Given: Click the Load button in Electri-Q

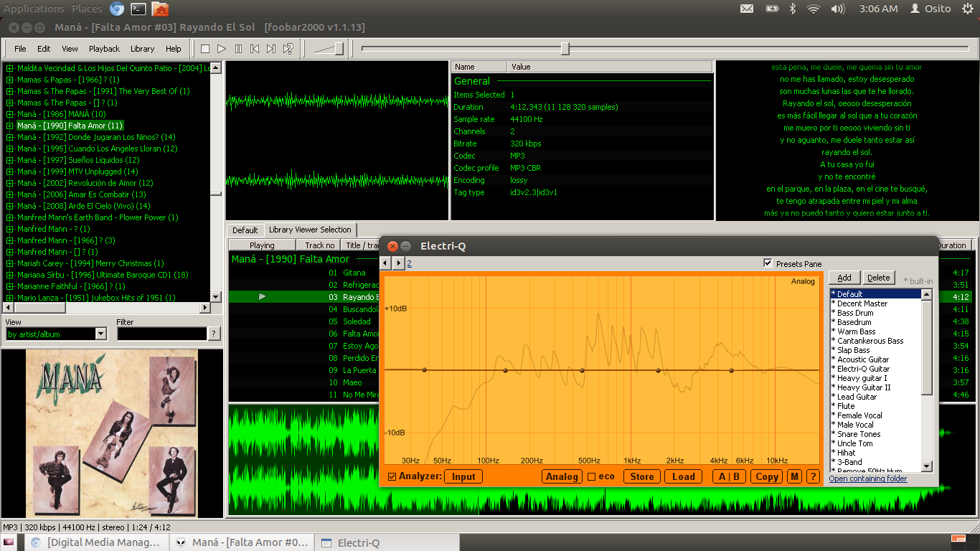Looking at the screenshot, I should click(x=683, y=476).
